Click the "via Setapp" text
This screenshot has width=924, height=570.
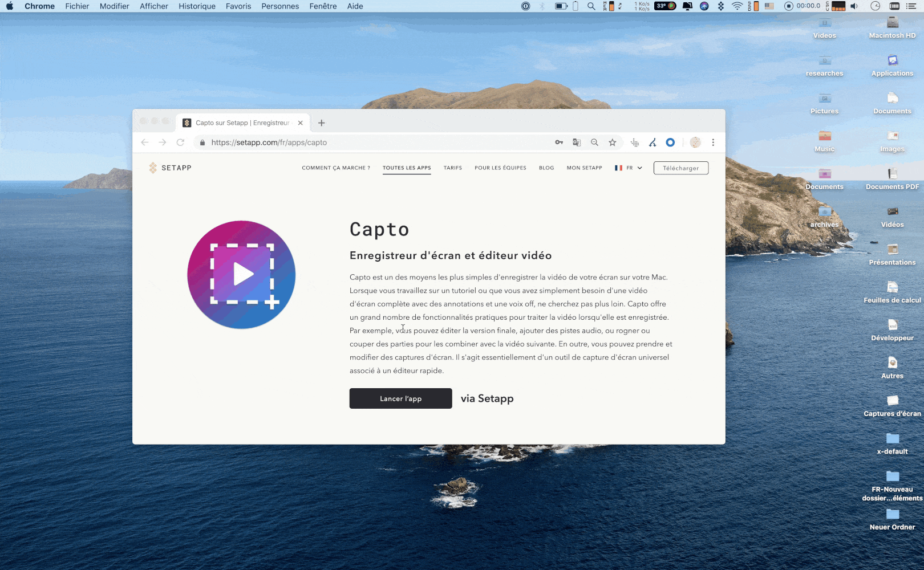tap(487, 398)
